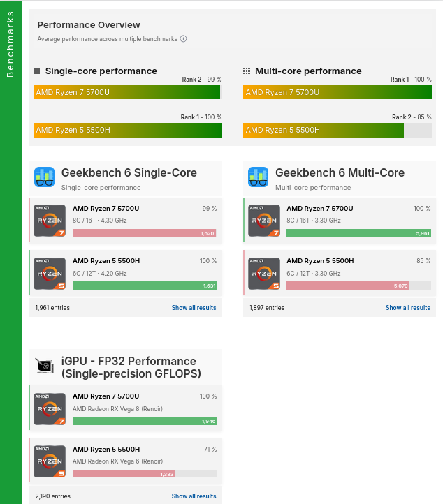Viewport: 443px width, 504px height.
Task: Click AMD Ryzen 7 5700U name in Single-Core results
Action: pos(106,209)
